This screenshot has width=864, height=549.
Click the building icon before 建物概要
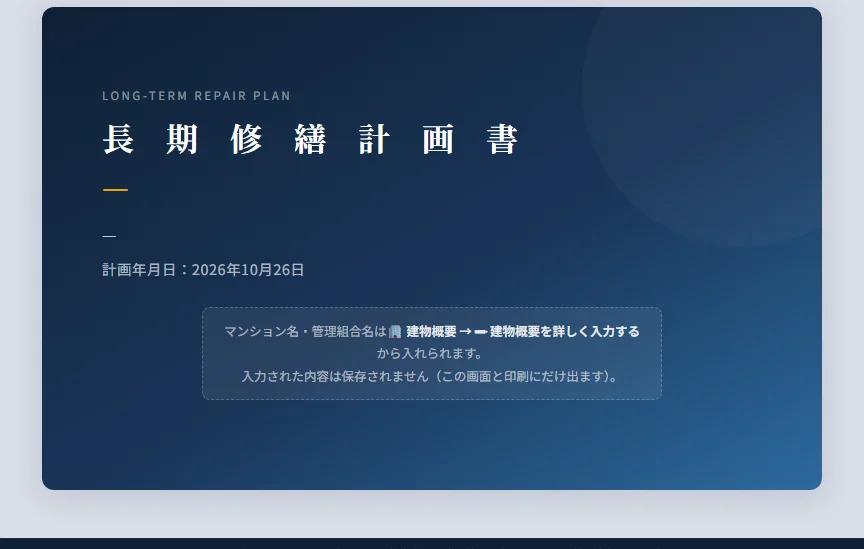pyautogui.click(x=395, y=331)
